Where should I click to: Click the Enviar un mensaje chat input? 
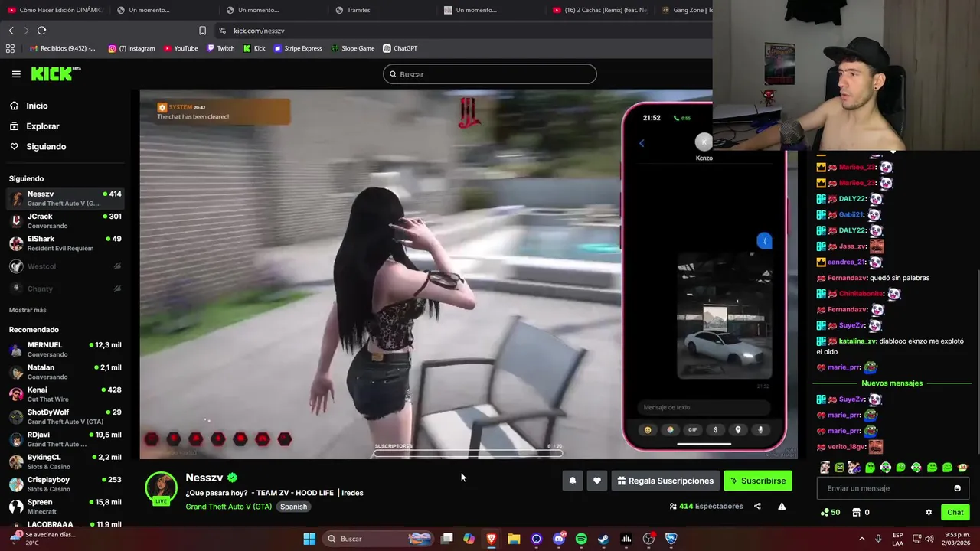(893, 488)
